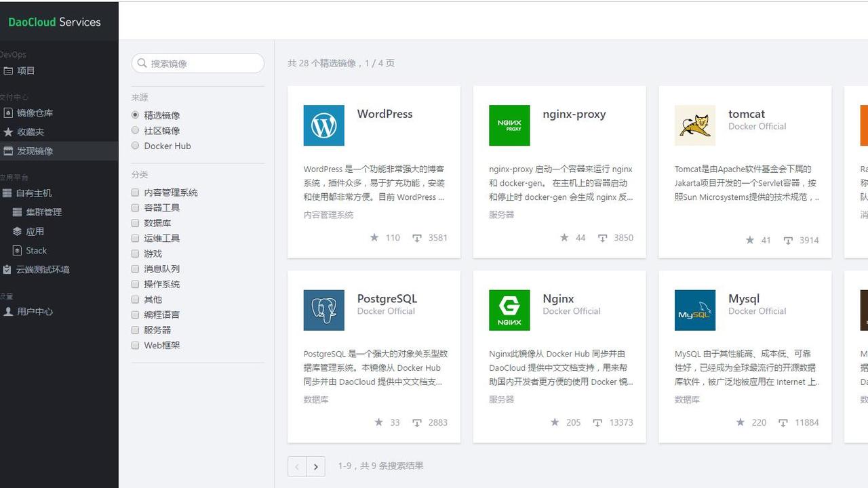
Task: Click the 搜索镜像 search field
Action: (198, 63)
